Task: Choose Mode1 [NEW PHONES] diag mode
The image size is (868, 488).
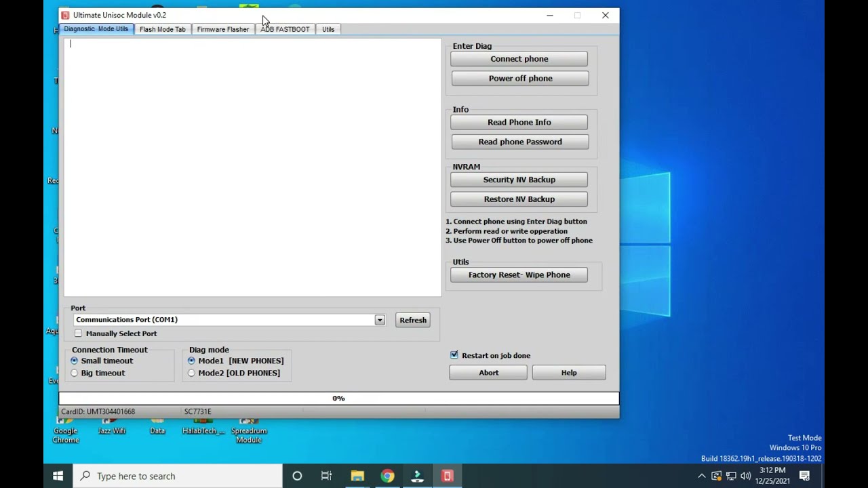Action: pos(191,361)
